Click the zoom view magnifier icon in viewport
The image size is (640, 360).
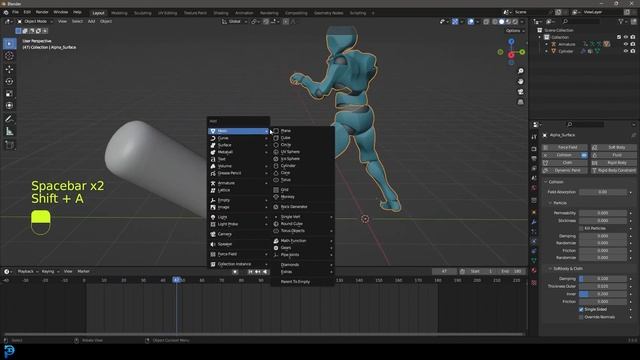pyautogui.click(x=520, y=71)
